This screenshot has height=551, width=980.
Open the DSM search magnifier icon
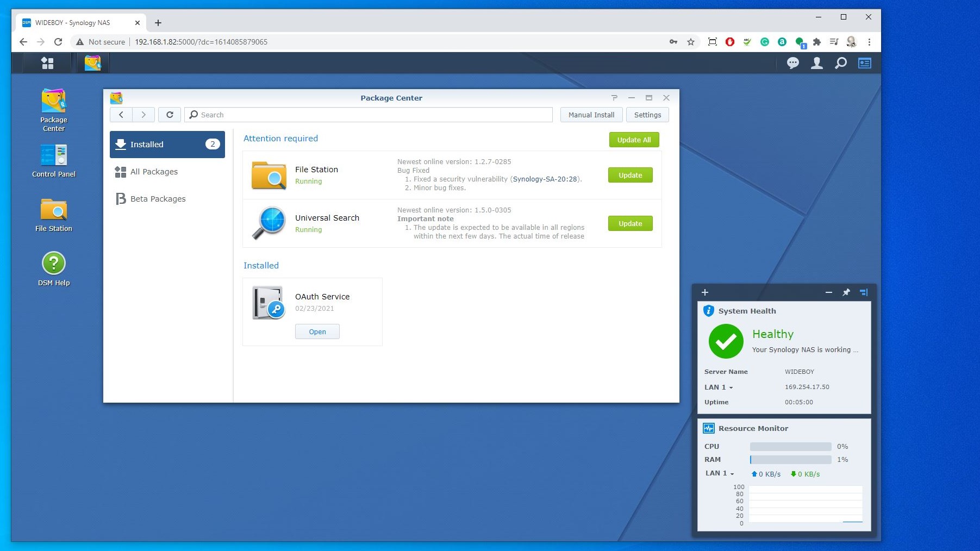840,63
